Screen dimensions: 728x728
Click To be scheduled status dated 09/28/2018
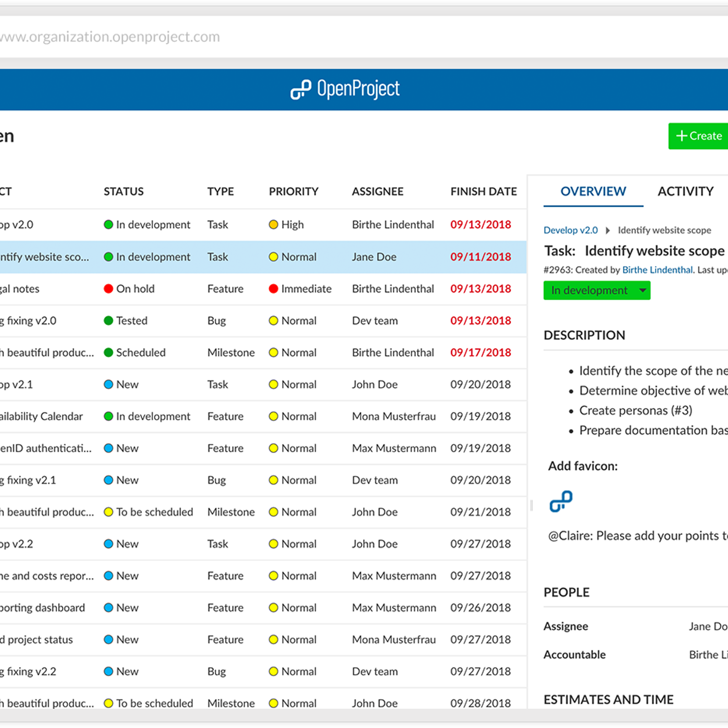155,703
